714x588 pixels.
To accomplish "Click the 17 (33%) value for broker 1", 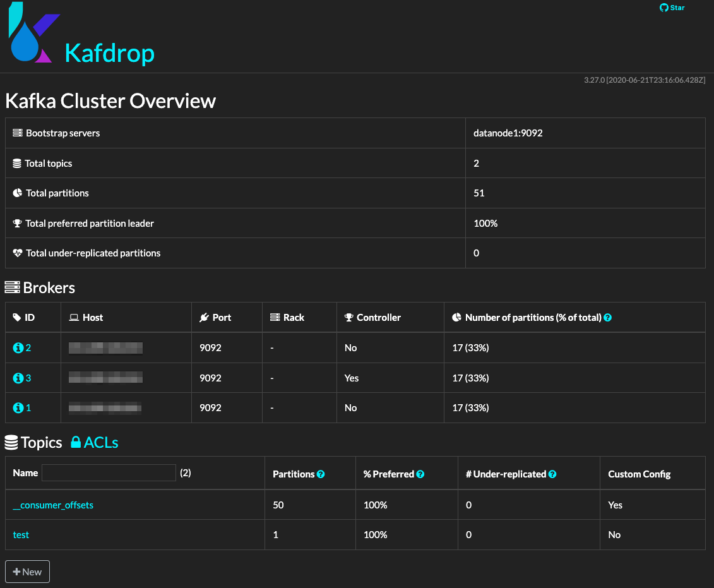I will click(470, 407).
